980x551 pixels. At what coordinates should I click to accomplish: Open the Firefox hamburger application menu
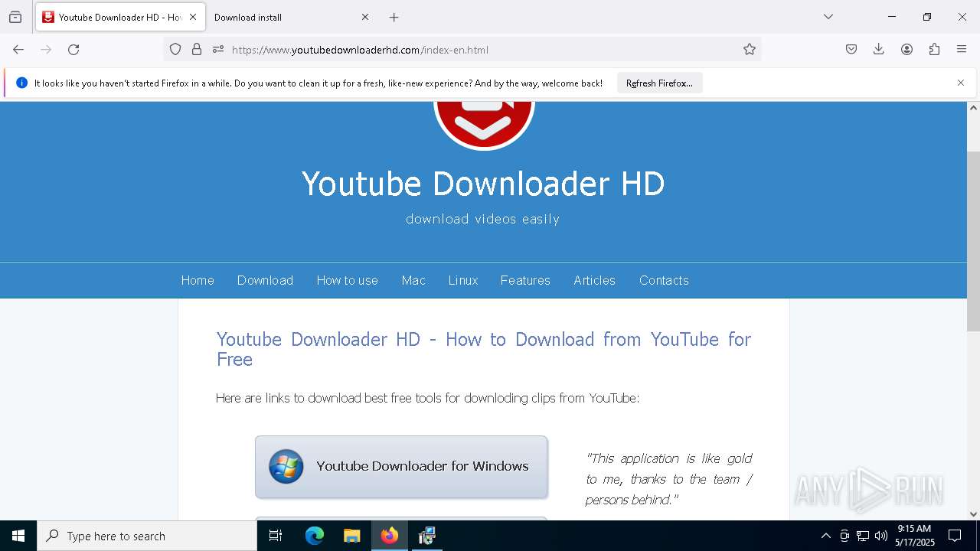[x=962, y=50]
